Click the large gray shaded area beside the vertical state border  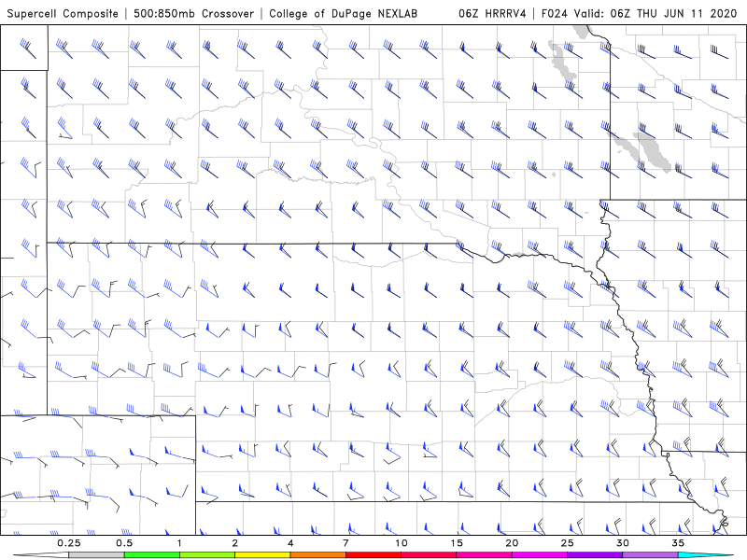point(650,150)
